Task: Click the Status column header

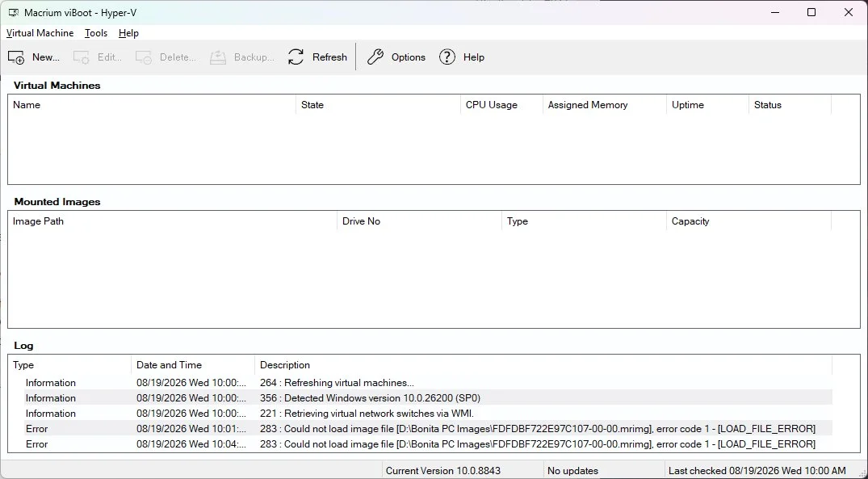Action: [x=790, y=105]
